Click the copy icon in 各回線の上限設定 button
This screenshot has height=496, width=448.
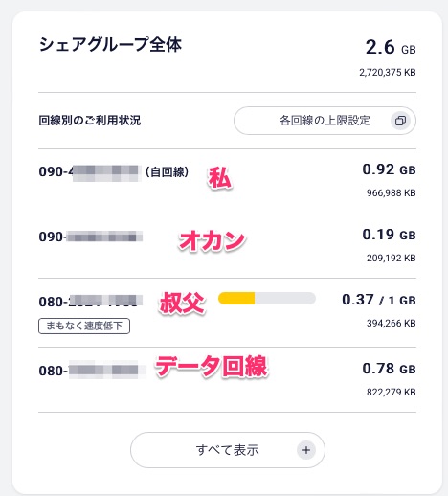pos(400,121)
